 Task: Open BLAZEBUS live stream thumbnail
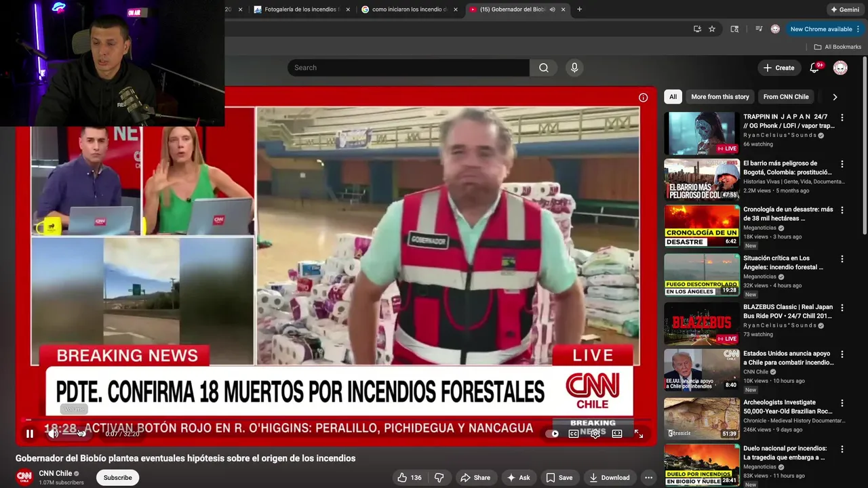[x=701, y=324]
